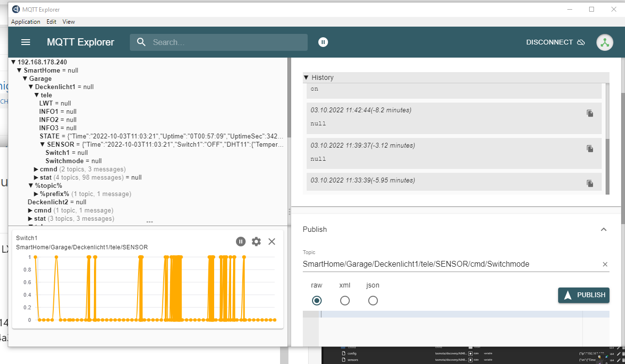Viewport: 625px width, 364px height.
Task: Select the Switchmode = null topic
Action: 74,161
